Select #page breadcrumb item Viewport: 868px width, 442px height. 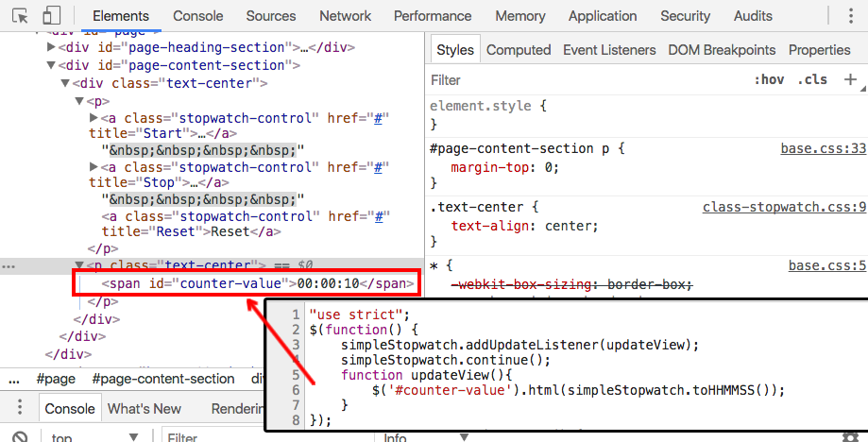[56, 379]
